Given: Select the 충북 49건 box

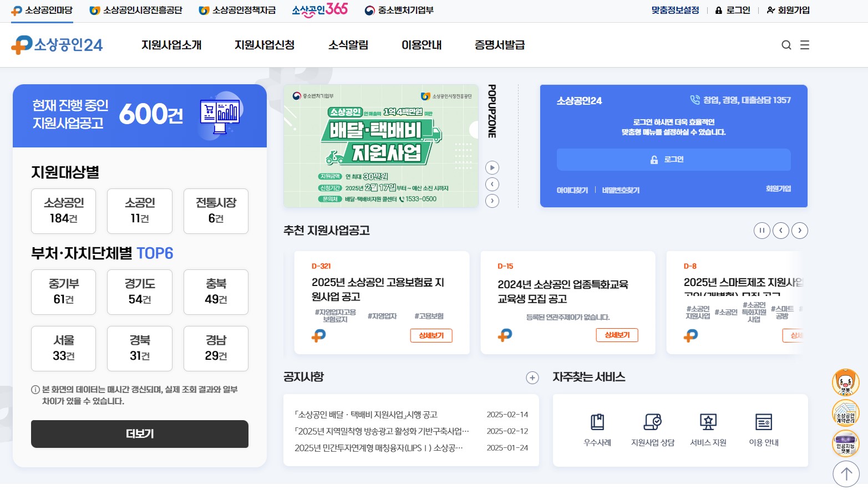Looking at the screenshot, I should pyautogui.click(x=216, y=292).
